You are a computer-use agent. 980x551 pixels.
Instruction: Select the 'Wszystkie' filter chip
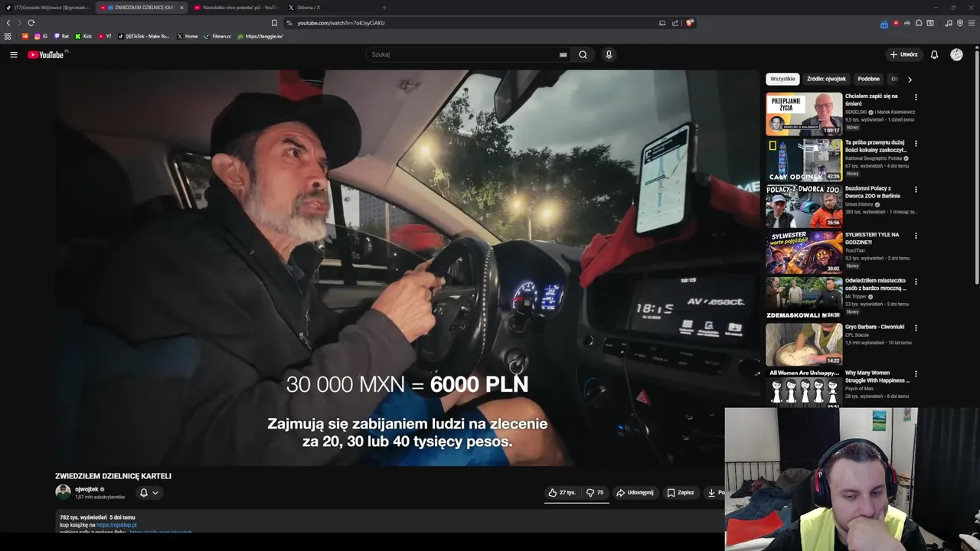click(x=782, y=79)
